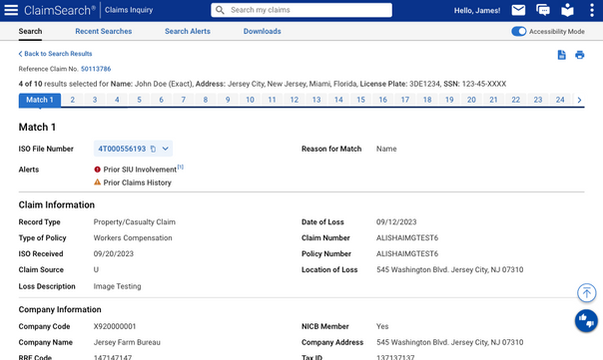Open the mail envelope icon
Image resolution: width=603 pixels, height=360 pixels.
point(518,10)
